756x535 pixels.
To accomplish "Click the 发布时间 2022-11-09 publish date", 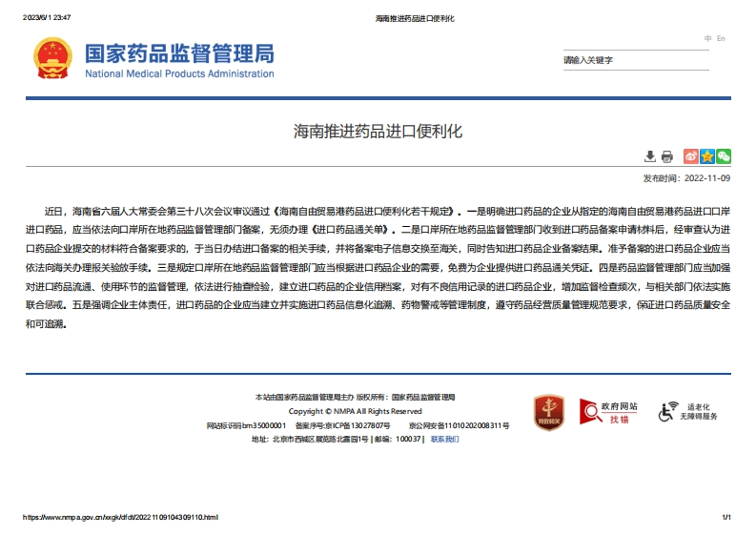I will (x=686, y=177).
